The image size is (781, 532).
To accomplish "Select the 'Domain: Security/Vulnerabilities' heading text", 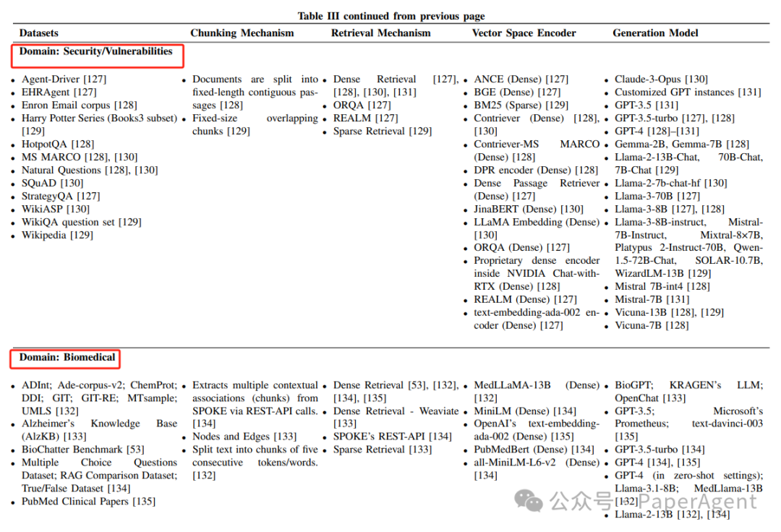I will coord(96,51).
